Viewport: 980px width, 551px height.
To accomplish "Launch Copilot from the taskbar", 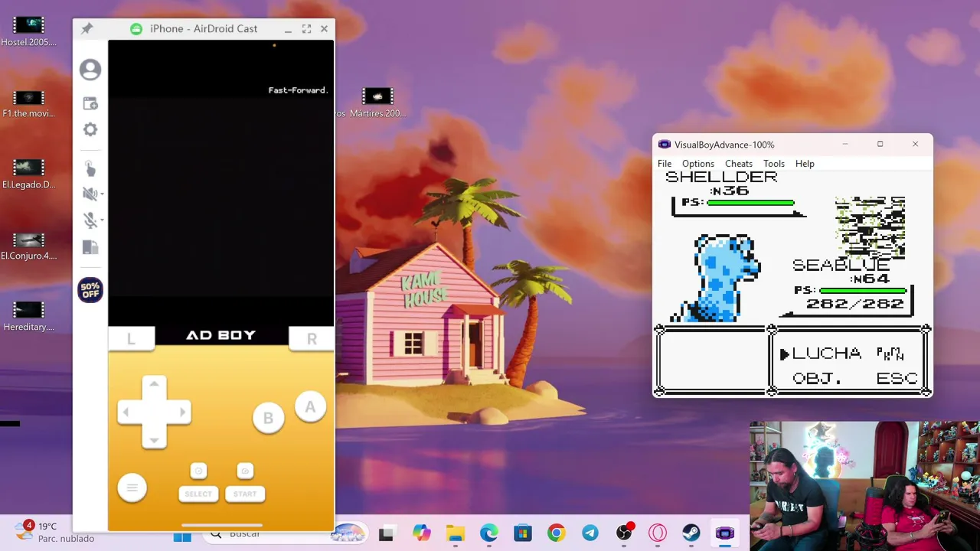I will tap(421, 533).
